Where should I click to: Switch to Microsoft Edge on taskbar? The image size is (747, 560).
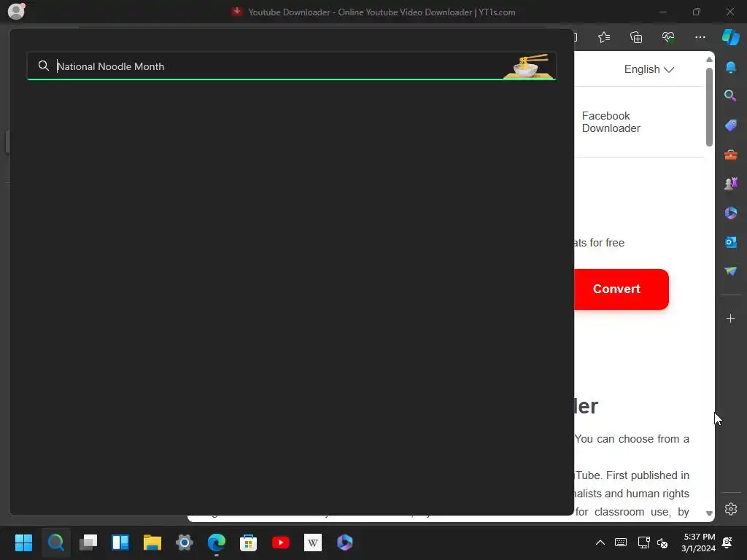click(216, 542)
